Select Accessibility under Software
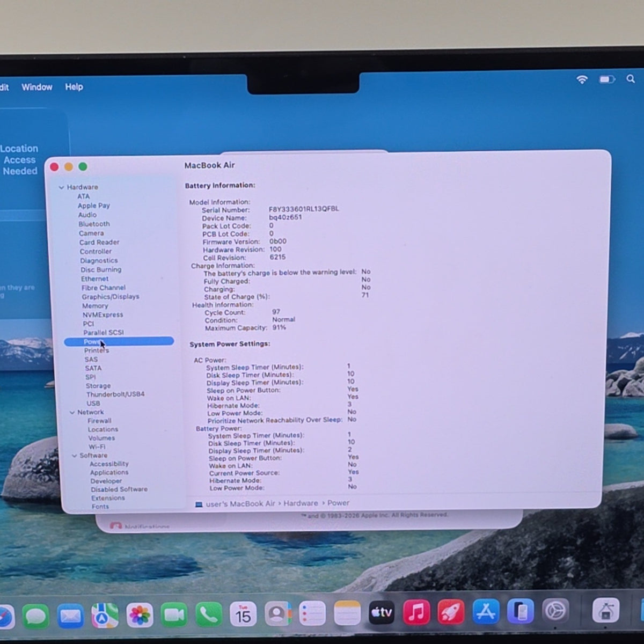 109,464
